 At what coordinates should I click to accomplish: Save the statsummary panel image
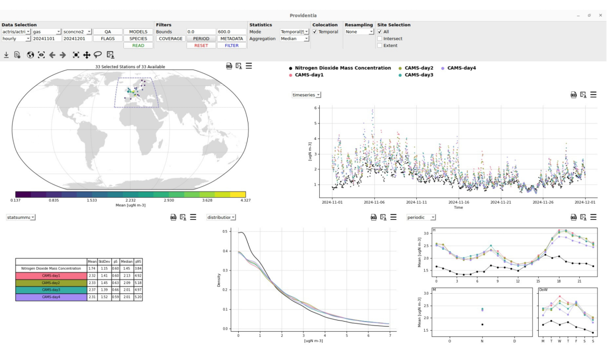tap(183, 217)
